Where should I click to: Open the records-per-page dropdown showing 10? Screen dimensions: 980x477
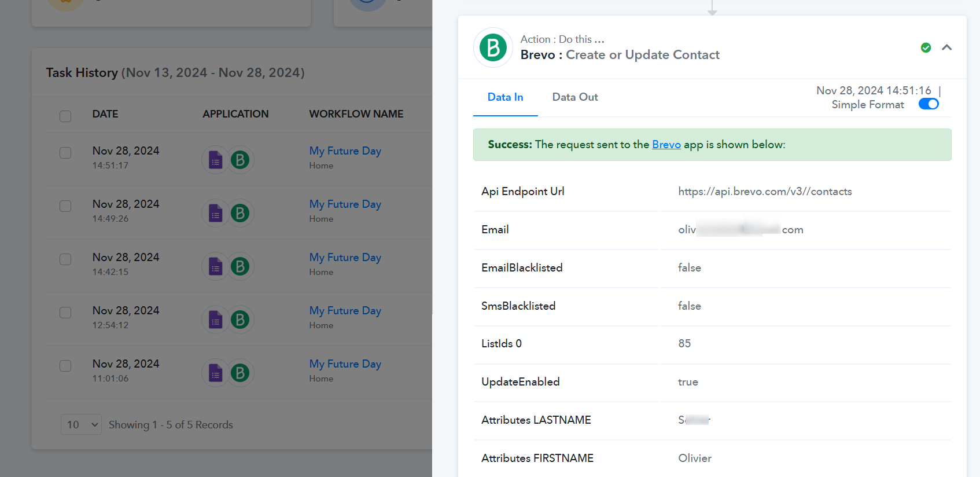81,424
